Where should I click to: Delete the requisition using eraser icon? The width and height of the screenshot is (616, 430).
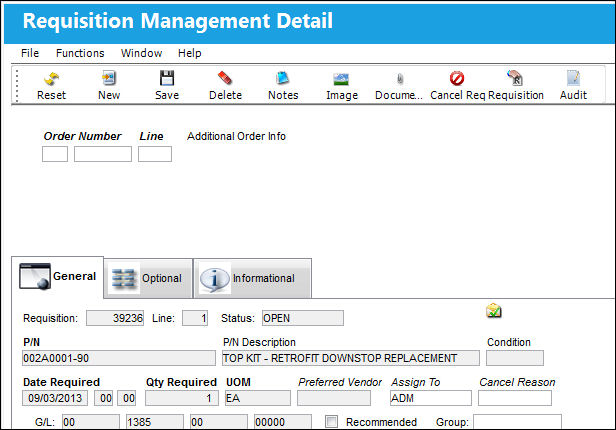click(x=225, y=78)
